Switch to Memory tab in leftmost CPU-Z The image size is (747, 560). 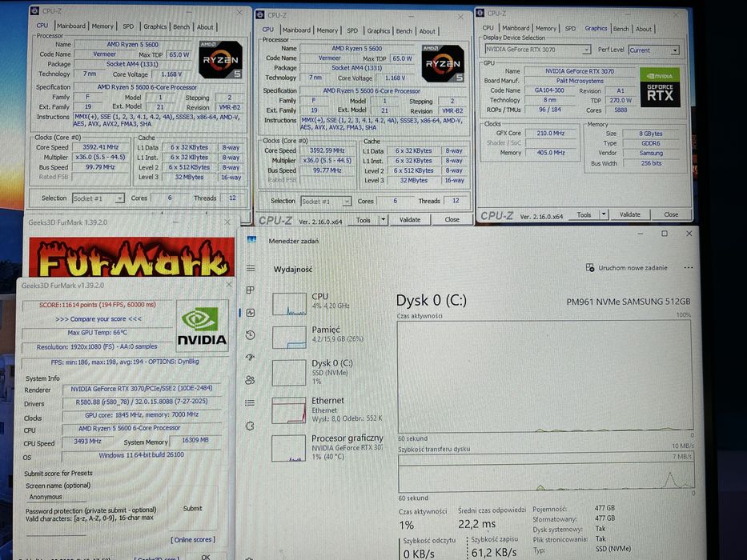pos(102,26)
